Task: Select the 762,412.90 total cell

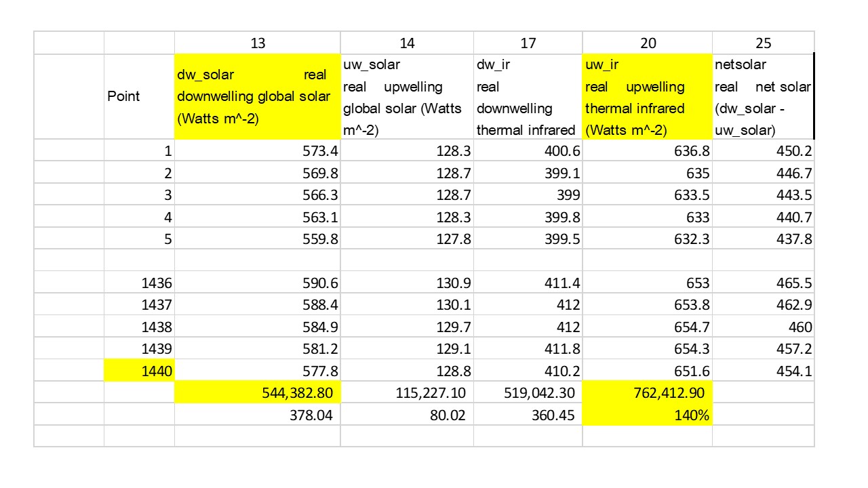Action: tap(648, 393)
